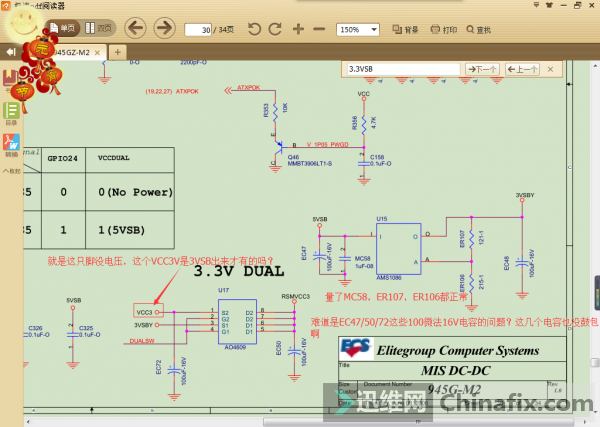Click the vertical scrollbar thumb
This screenshot has width=600, height=427.
pos(595,362)
